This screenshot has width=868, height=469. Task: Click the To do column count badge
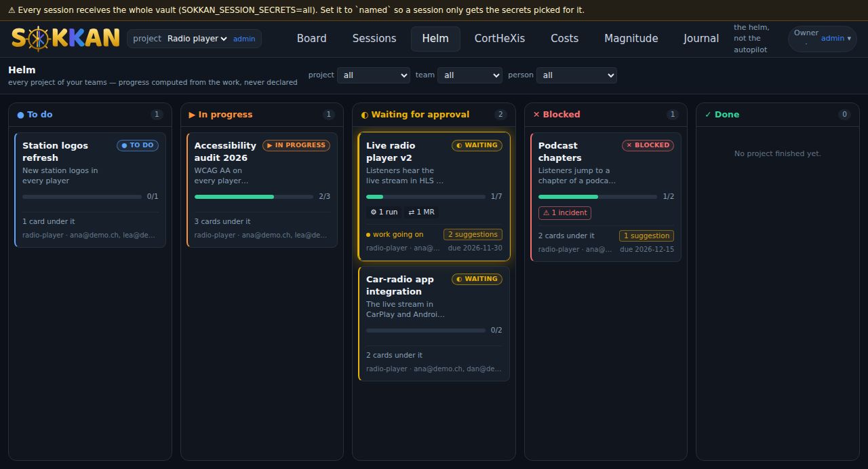157,115
